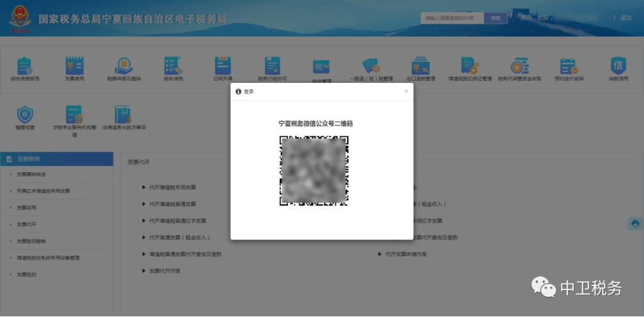The height and width of the screenshot is (317, 644).
Task: Open the 核定管理 tax icon
Action: pos(321,67)
